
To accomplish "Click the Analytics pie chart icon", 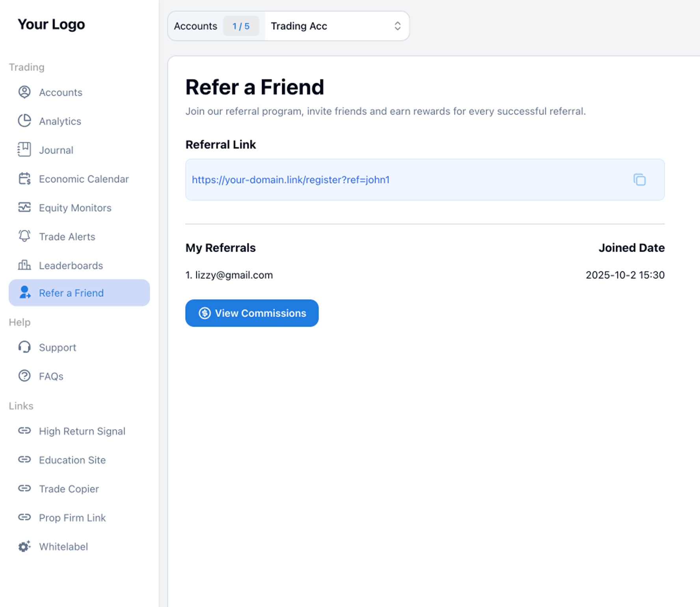I will coord(24,121).
